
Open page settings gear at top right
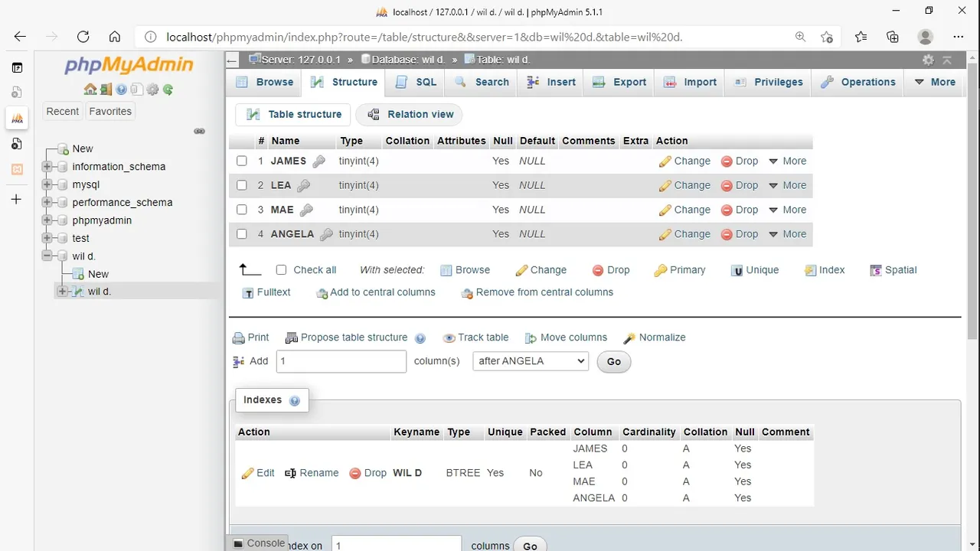928,60
